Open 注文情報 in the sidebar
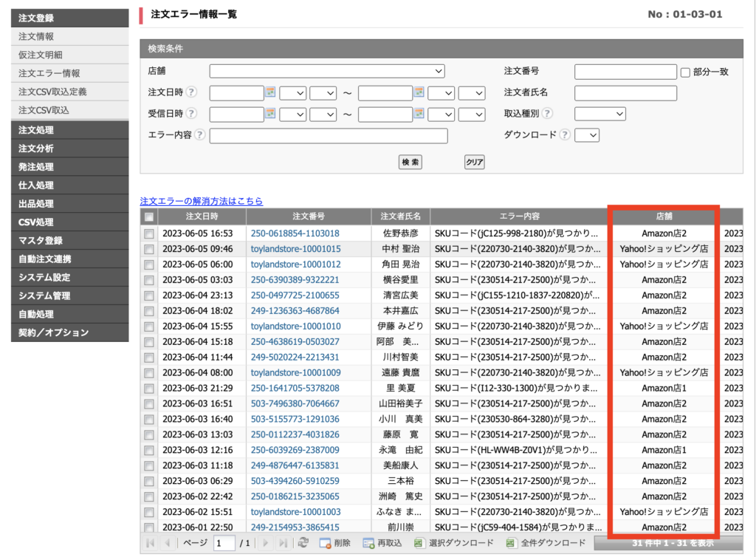 tap(70, 37)
